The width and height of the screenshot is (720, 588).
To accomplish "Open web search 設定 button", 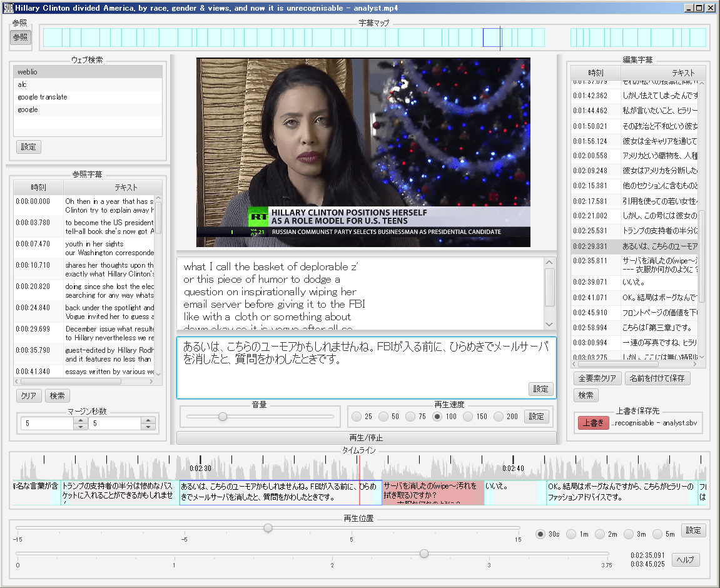I will (x=29, y=147).
